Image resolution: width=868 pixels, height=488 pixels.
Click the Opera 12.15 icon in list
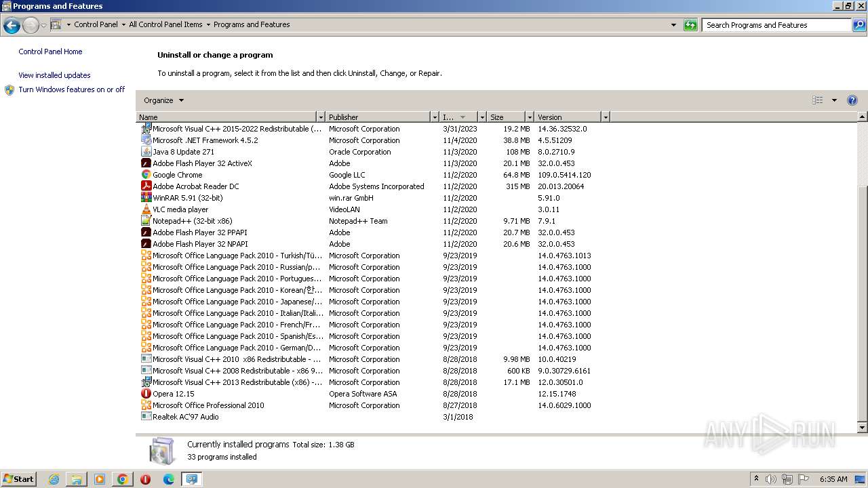pyautogui.click(x=146, y=394)
